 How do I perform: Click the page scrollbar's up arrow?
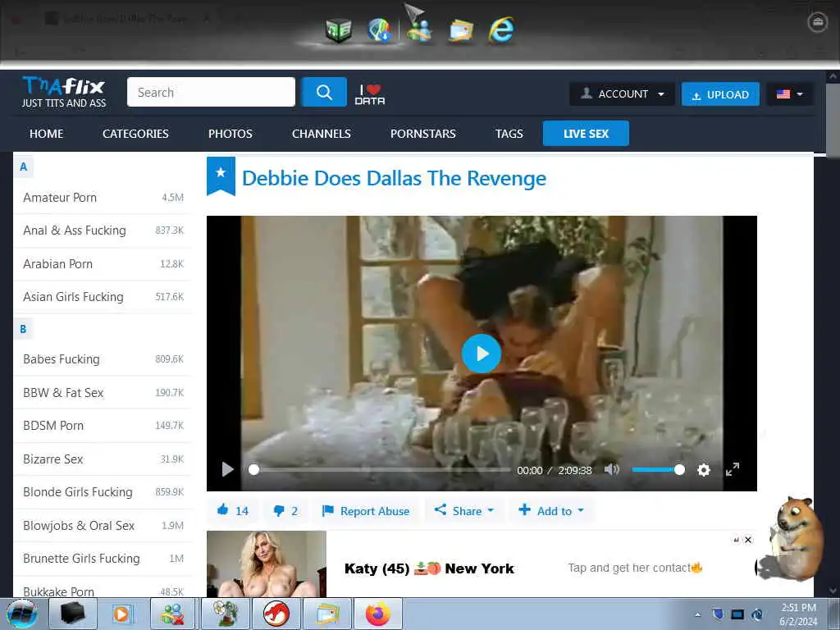833,76
